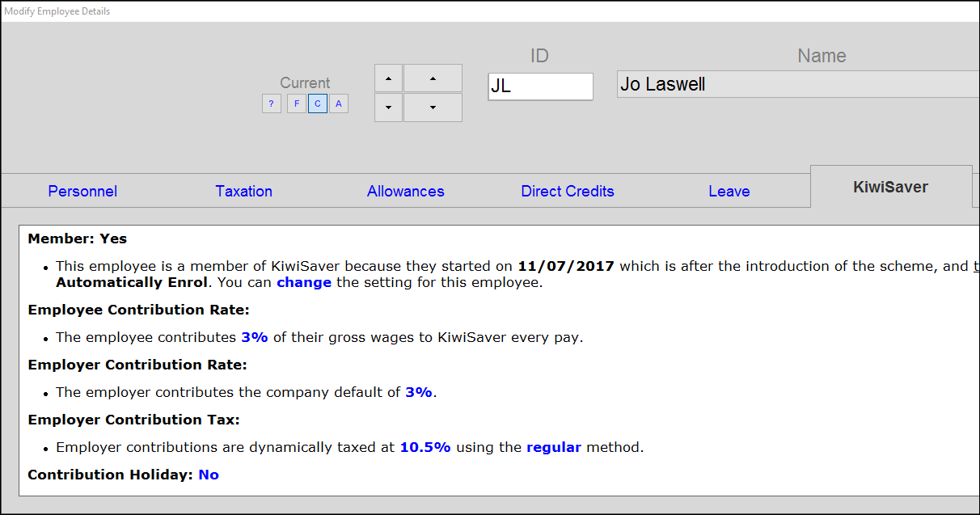The height and width of the screenshot is (515, 980).
Task: Click the narrow down arrow button beside Current
Action: tap(388, 108)
